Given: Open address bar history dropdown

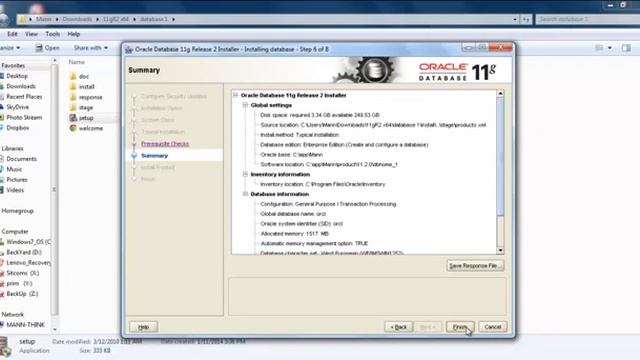Looking at the screenshot, I should point(515,19).
